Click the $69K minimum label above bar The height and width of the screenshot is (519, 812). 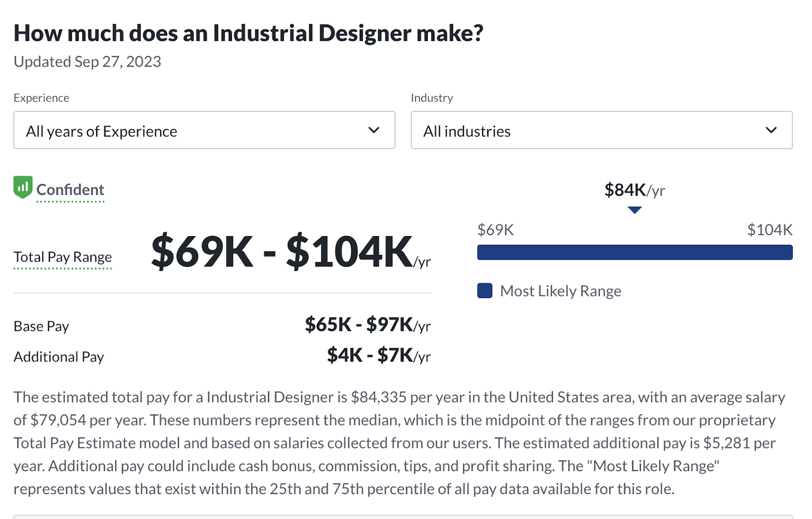[x=495, y=230]
